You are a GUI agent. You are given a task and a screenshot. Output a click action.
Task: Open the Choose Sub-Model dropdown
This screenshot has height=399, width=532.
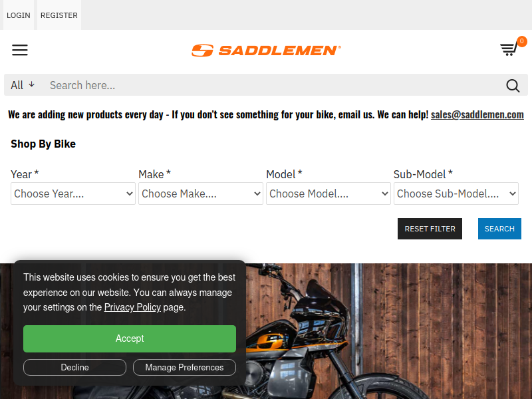[456, 194]
